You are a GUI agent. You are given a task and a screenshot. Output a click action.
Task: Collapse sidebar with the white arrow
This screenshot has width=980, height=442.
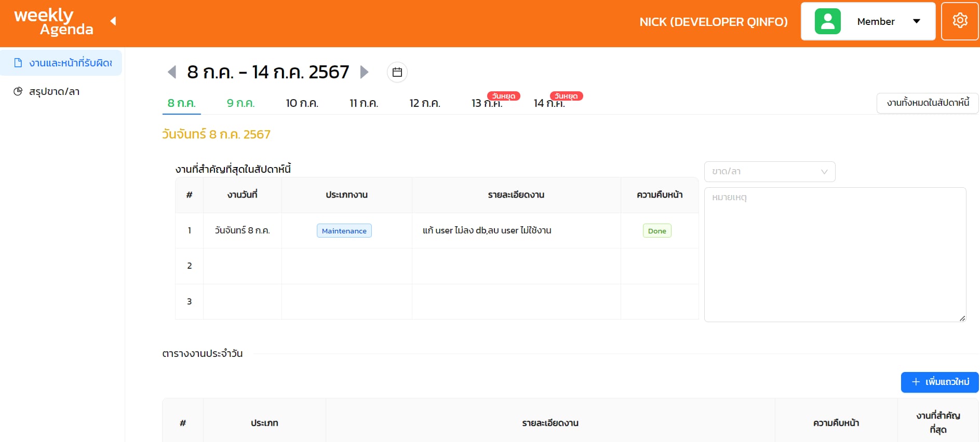pyautogui.click(x=113, y=21)
